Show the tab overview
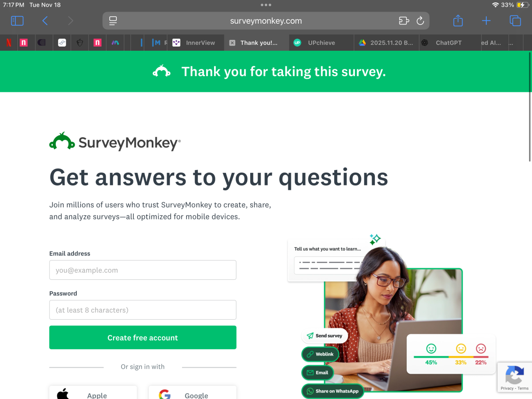 [515, 21]
